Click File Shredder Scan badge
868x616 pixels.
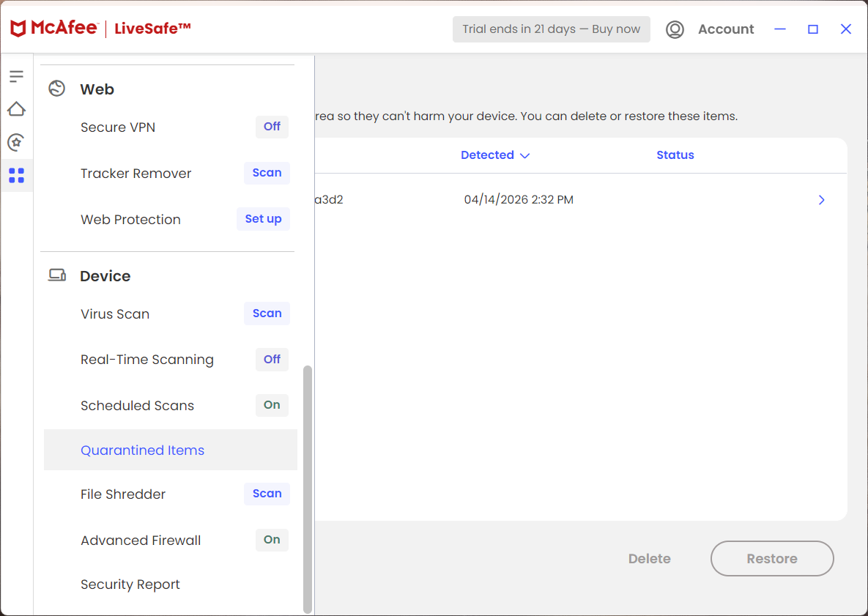[267, 494]
